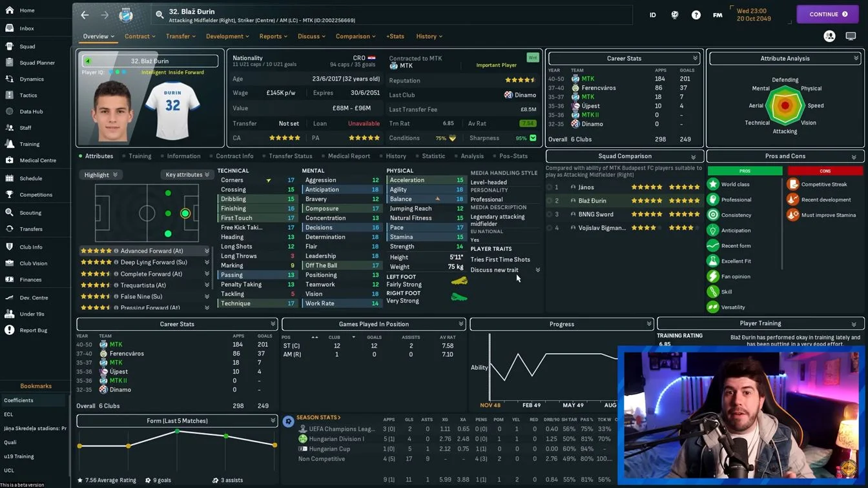Select Vojislav Bigman comparison radio button
Viewport: 868px width, 488px height.
pyautogui.click(x=550, y=228)
